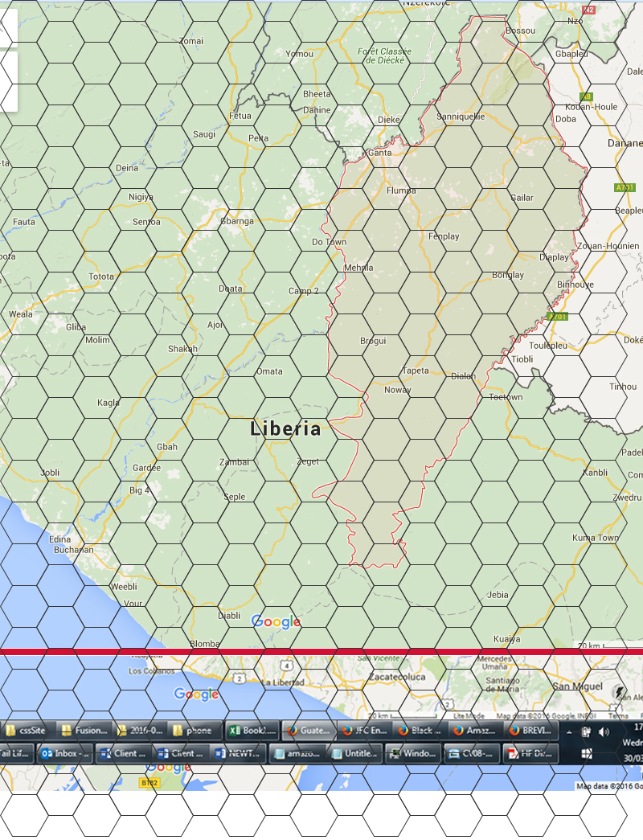Screen dimensions: 643x840
Task: Click the Weala town label
Action: [x=20, y=314]
